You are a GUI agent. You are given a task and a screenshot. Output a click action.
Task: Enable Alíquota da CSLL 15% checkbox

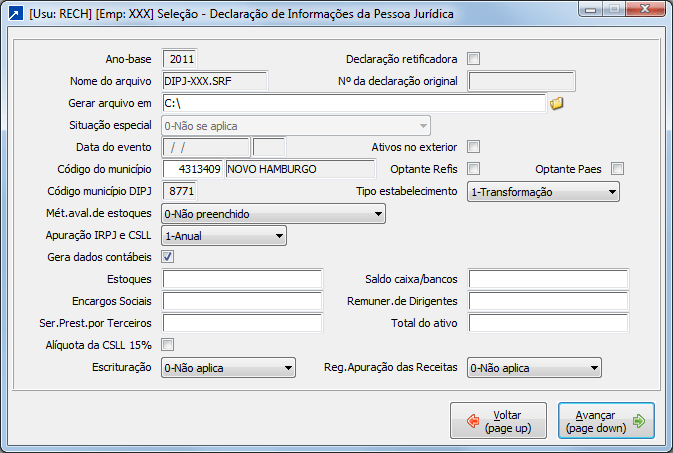point(167,344)
